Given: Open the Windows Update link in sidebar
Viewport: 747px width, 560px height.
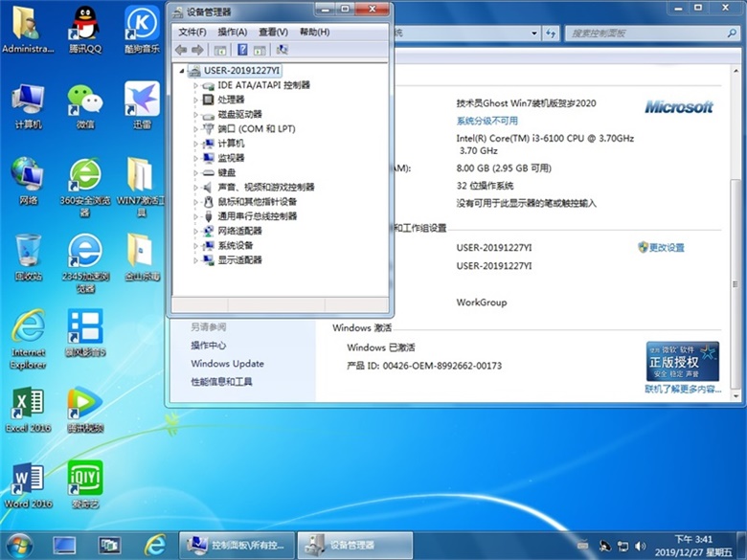Looking at the screenshot, I should 227,364.
